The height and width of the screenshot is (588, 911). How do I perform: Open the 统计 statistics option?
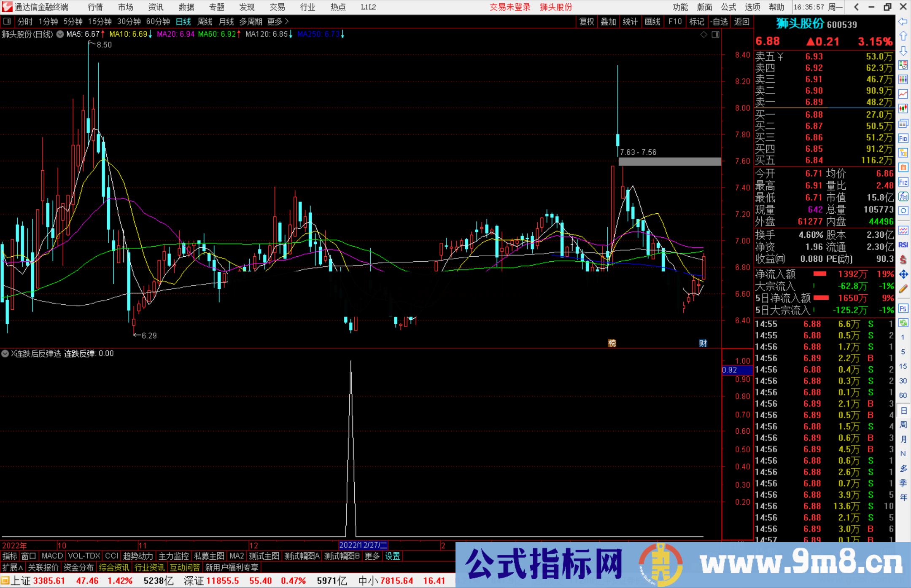point(631,21)
